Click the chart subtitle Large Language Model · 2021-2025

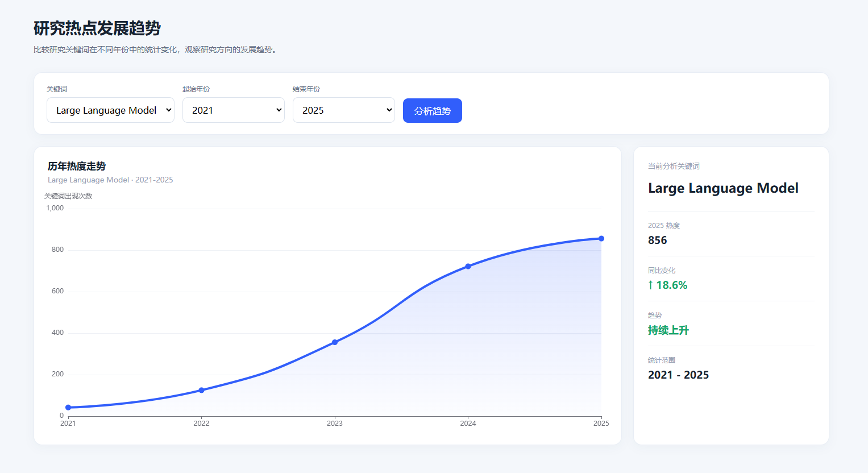tap(110, 180)
